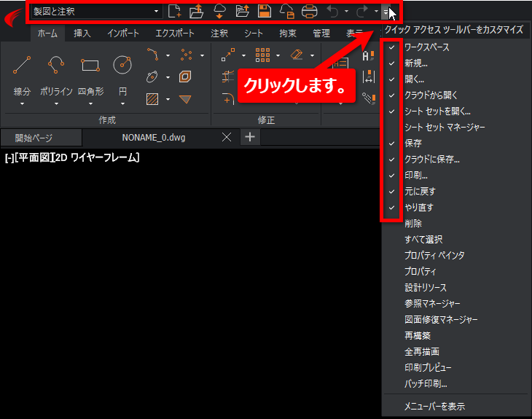Screen dimensions: 532x419
Task: Click the Print icon in quick access toolbar
Action: tap(310, 11)
